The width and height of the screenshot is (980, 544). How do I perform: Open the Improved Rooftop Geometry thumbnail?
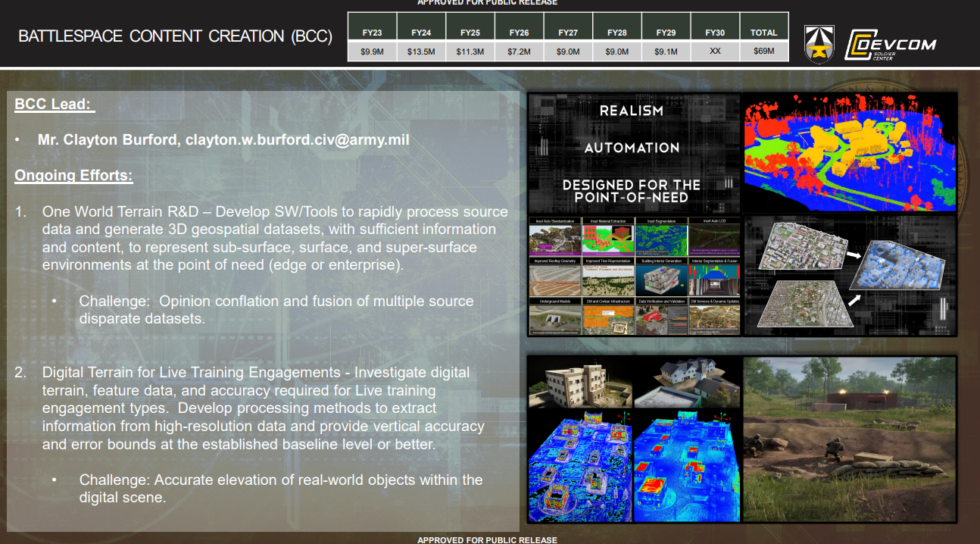pyautogui.click(x=554, y=276)
